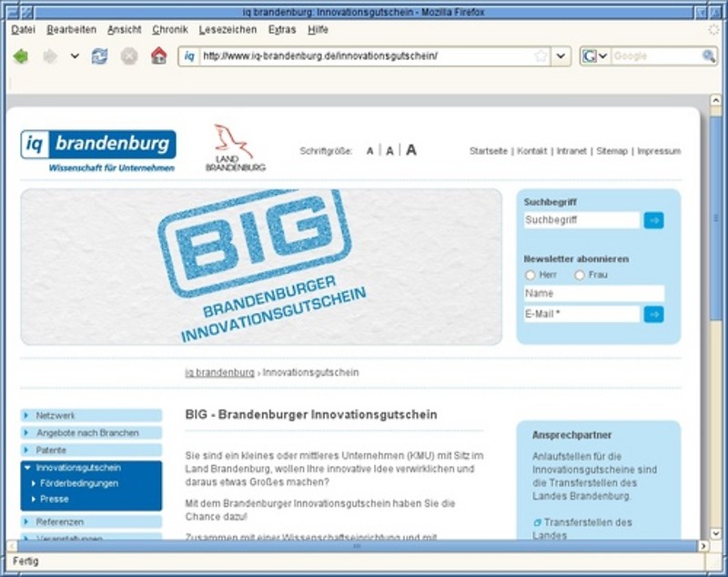Open the Ansicht menu
Screen dimensions: 728x577
[x=125, y=30]
